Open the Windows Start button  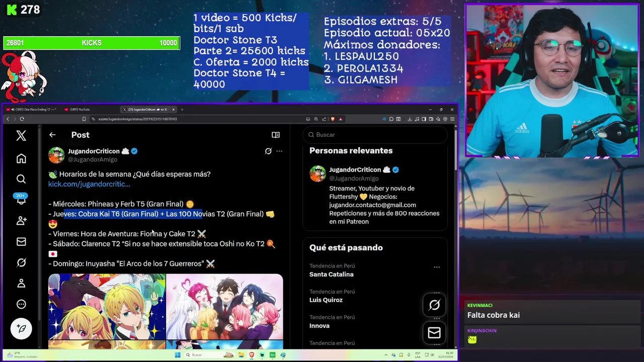[x=177, y=355]
